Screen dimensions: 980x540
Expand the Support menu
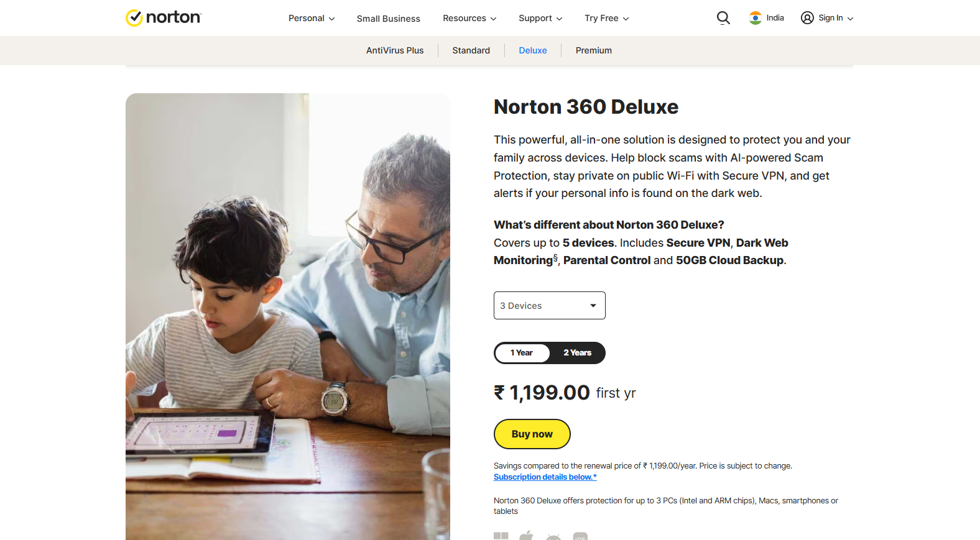pyautogui.click(x=540, y=18)
